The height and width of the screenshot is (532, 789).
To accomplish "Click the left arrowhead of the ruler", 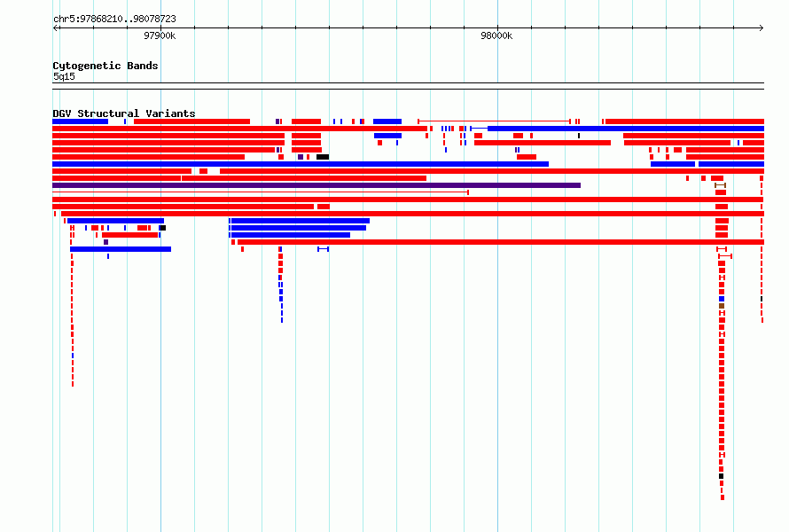I will point(55,28).
